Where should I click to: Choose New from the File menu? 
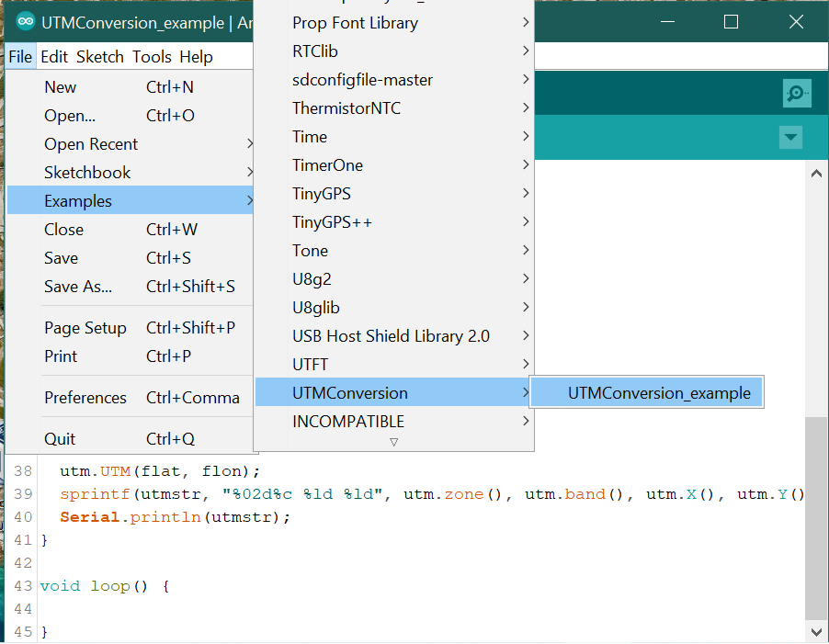click(131, 87)
